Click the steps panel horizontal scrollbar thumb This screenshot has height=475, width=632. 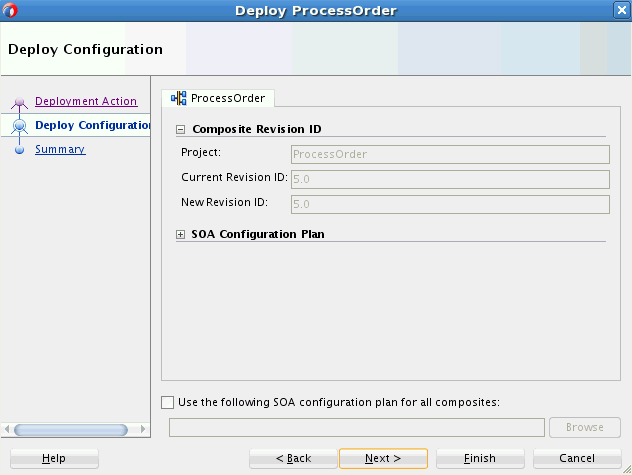71,430
